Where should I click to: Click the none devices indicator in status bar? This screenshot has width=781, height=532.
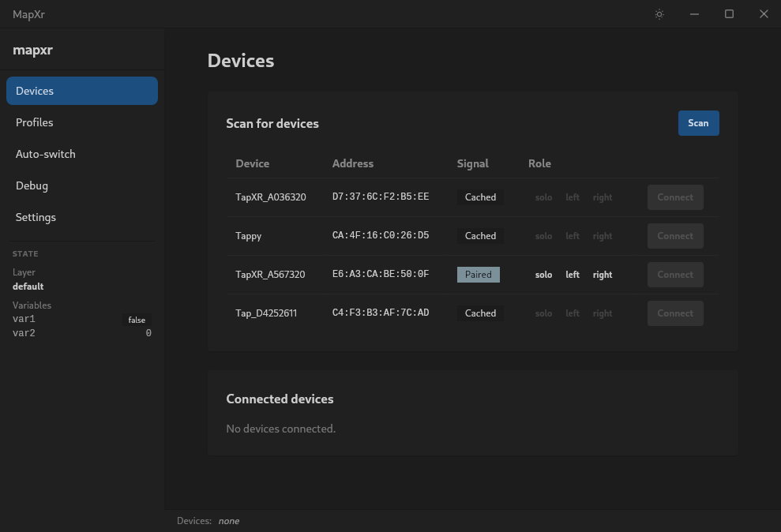click(x=228, y=520)
